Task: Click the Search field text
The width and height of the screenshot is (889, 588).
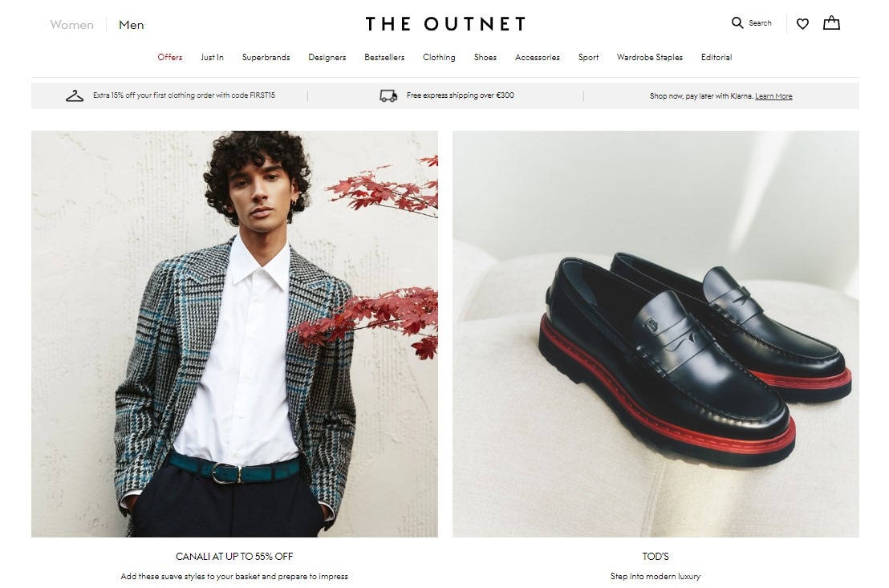Action: [x=761, y=23]
